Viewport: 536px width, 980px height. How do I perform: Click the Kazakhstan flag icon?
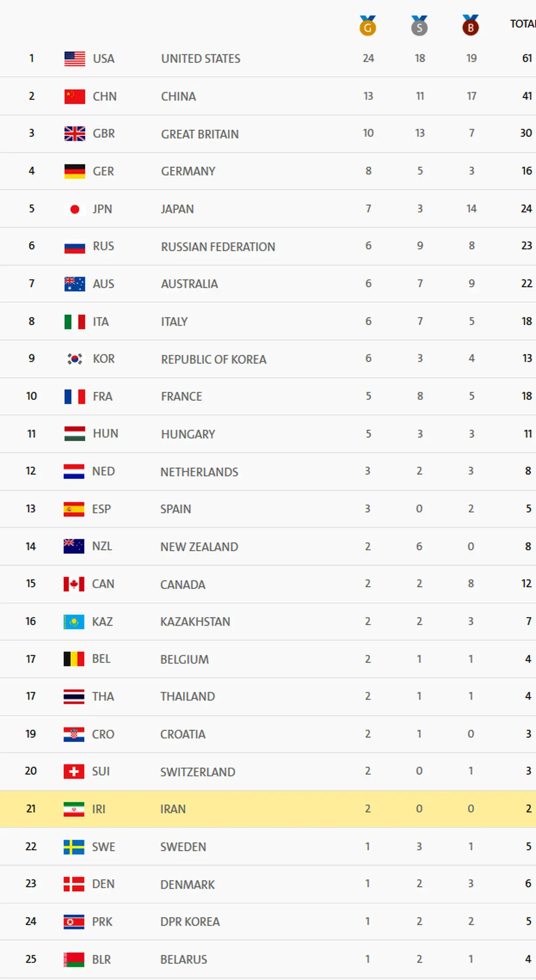[74, 621]
